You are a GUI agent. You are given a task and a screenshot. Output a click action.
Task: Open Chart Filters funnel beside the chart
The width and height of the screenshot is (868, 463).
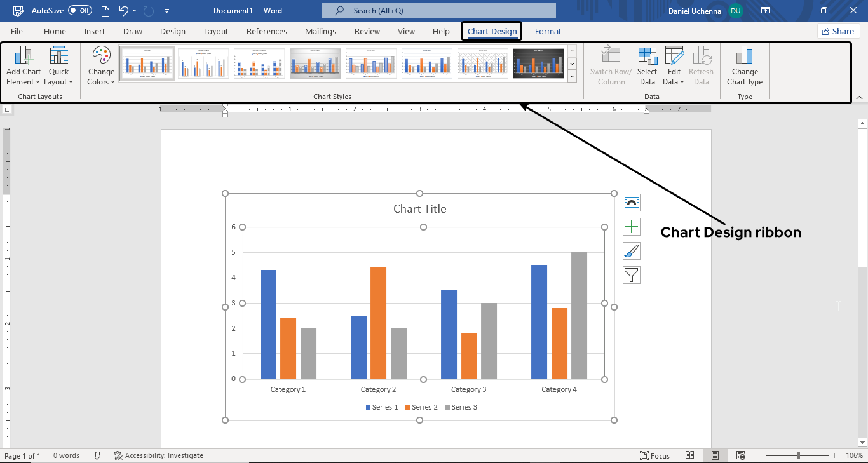click(632, 274)
